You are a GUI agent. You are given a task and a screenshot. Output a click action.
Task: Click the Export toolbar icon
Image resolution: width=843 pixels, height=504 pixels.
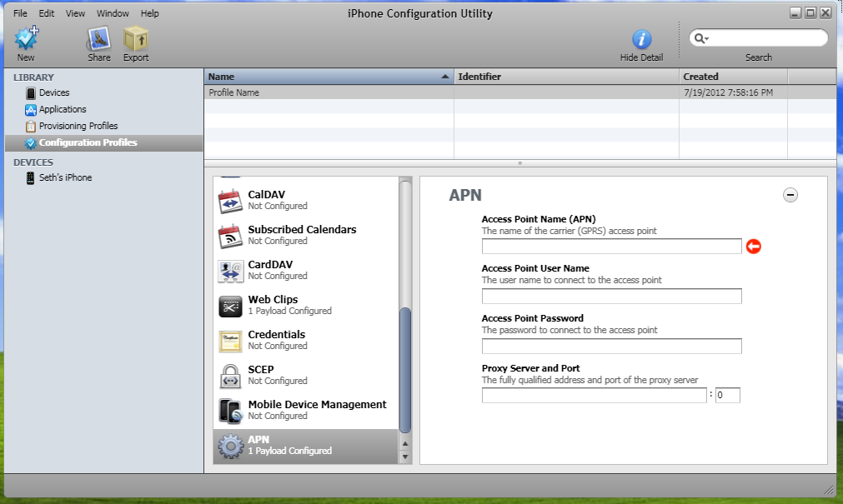point(136,38)
